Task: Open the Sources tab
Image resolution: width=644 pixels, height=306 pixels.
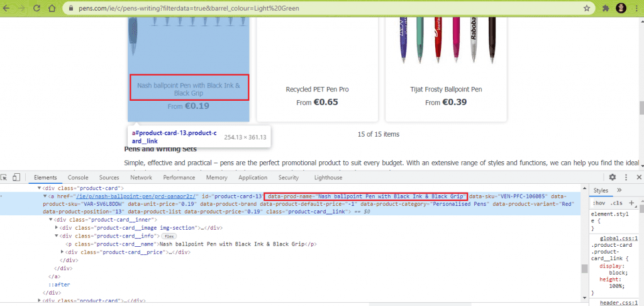Action: [x=109, y=178]
